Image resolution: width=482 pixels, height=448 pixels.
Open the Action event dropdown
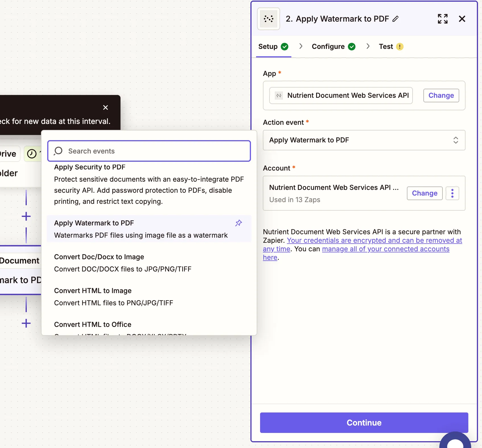click(364, 140)
